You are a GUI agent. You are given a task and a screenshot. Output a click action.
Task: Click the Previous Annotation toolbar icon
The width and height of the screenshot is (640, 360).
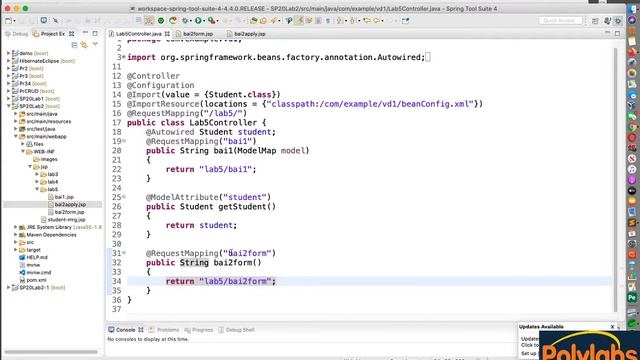click(x=353, y=20)
